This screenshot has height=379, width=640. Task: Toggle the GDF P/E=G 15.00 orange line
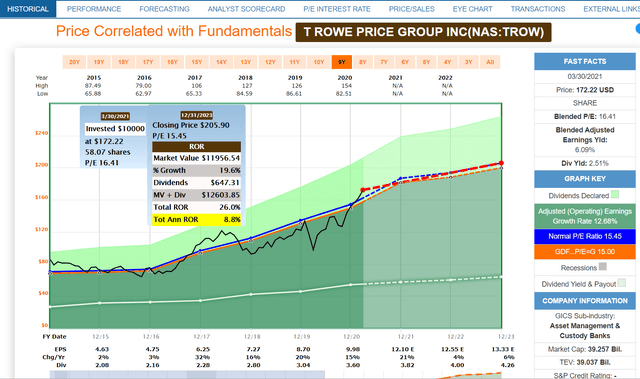[584, 252]
